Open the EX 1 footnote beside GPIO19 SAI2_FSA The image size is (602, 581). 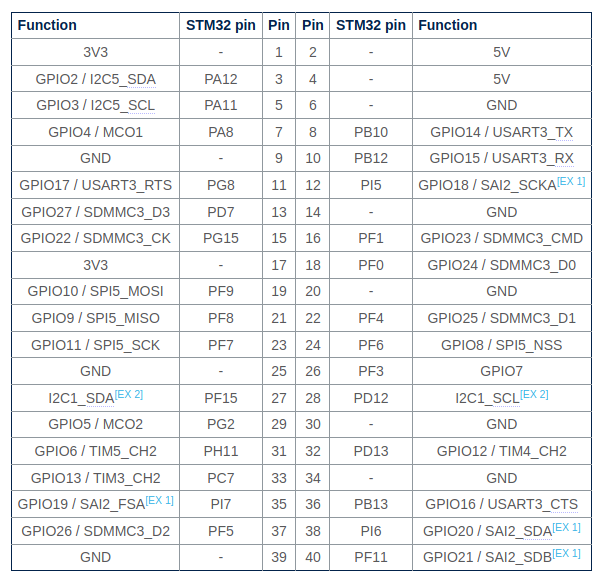pos(159,500)
